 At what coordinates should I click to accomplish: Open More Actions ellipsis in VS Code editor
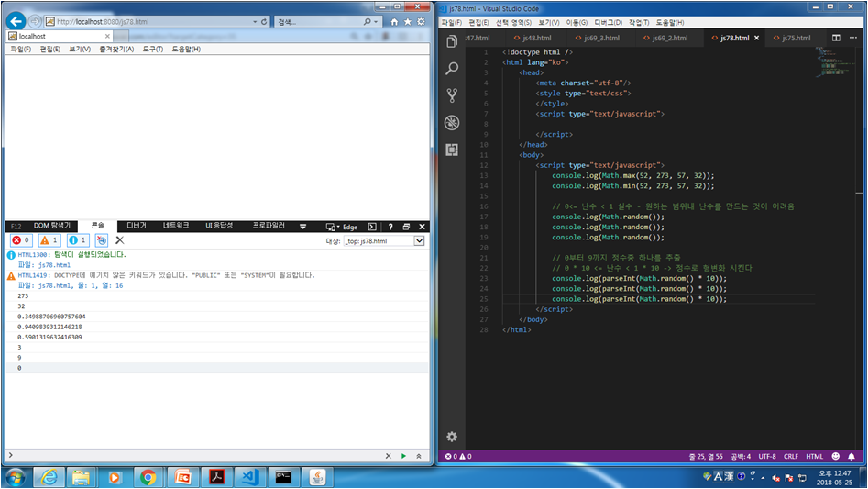pyautogui.click(x=853, y=38)
